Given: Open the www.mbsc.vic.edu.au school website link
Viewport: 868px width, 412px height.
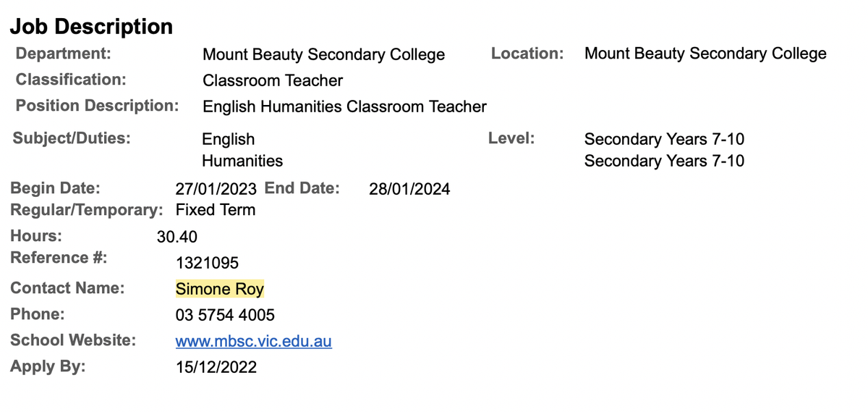Looking at the screenshot, I should click(253, 341).
